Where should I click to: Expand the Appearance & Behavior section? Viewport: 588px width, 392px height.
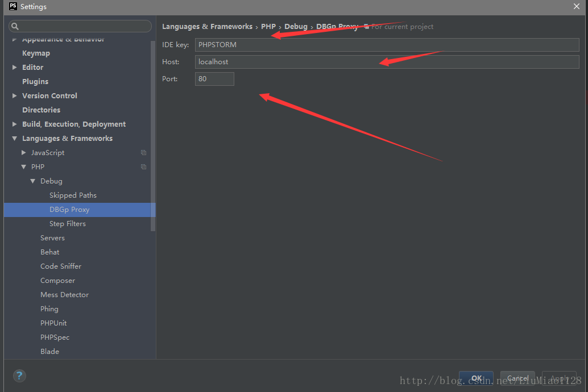pos(14,39)
